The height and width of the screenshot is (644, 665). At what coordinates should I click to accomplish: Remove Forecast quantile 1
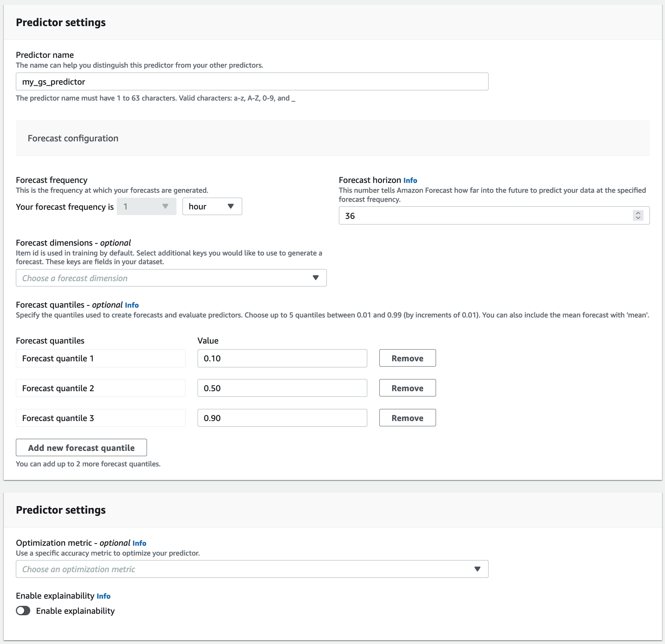(407, 358)
